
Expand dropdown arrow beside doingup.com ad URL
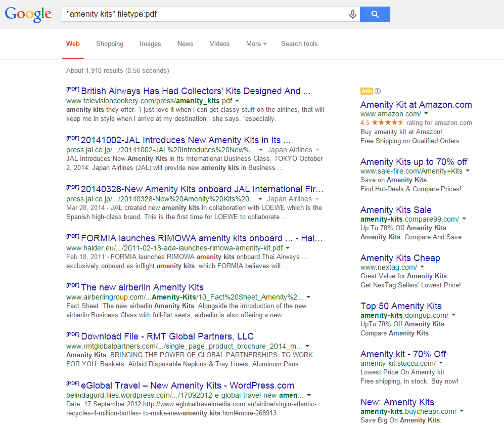click(453, 315)
